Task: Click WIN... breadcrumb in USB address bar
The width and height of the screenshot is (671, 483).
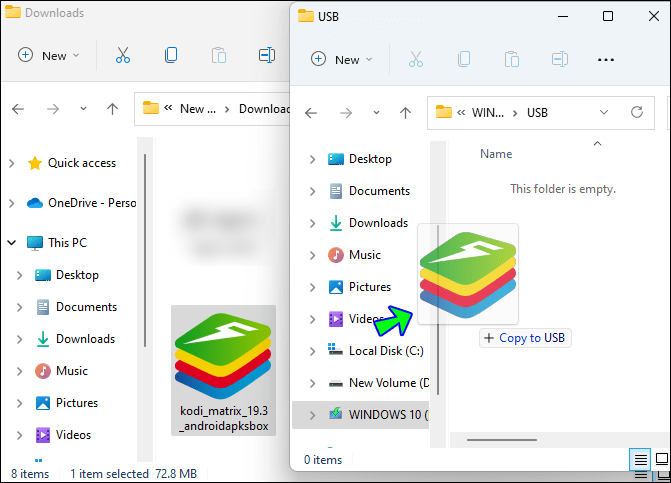Action: click(x=487, y=113)
